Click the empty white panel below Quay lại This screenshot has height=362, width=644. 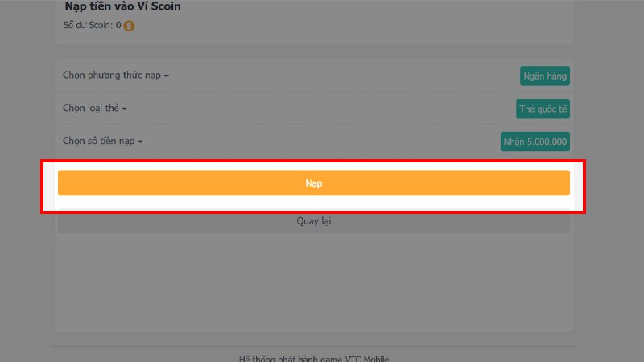point(313,282)
